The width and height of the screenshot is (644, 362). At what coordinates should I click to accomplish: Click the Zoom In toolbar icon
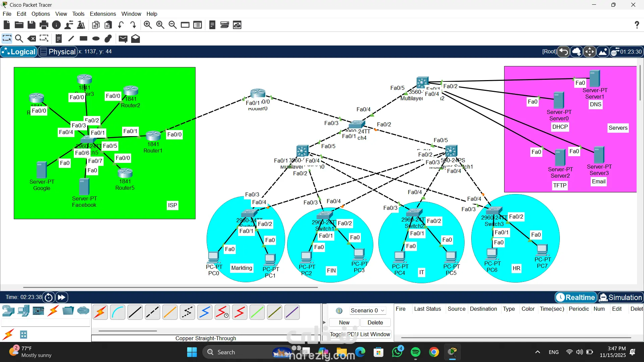pos(148,25)
